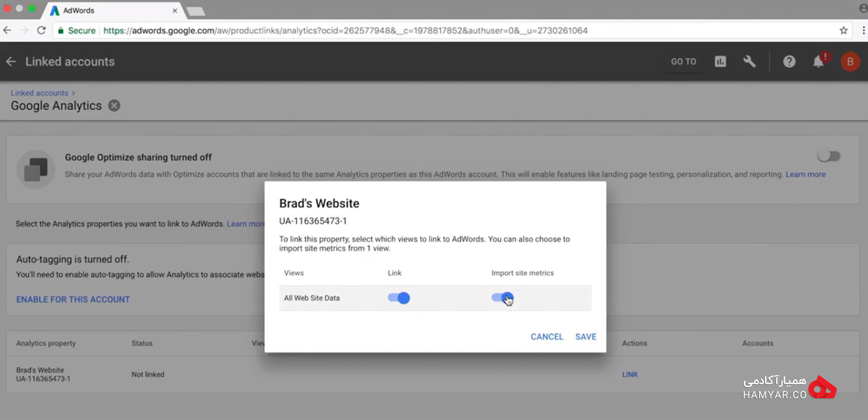Open notifications bell icon

click(819, 62)
